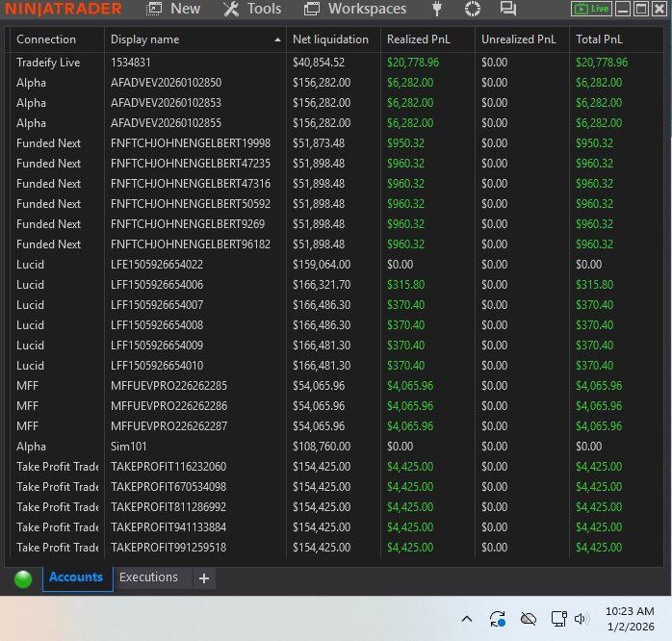
Task: Select account LFF1505926654008
Action: coord(157,324)
